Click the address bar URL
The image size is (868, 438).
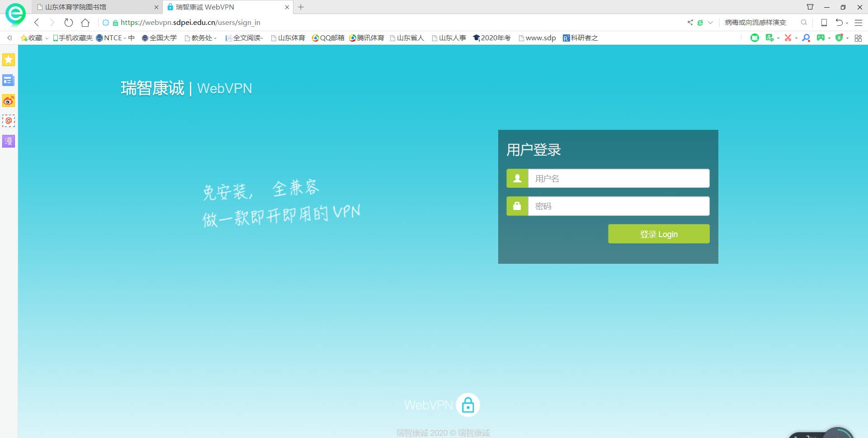pyautogui.click(x=190, y=23)
